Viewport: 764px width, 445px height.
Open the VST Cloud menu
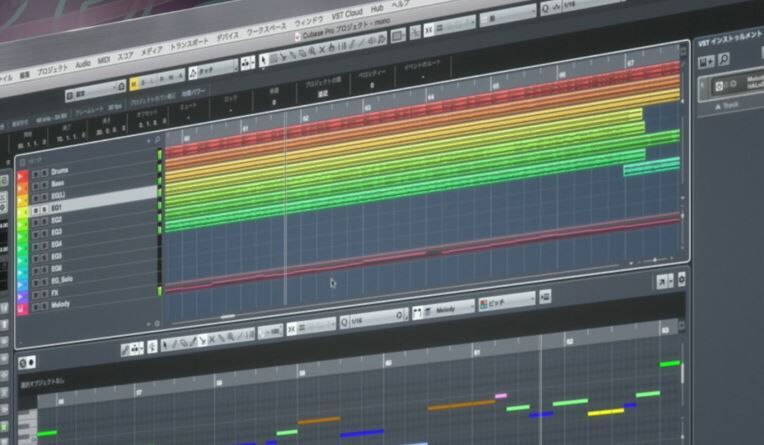(x=347, y=14)
